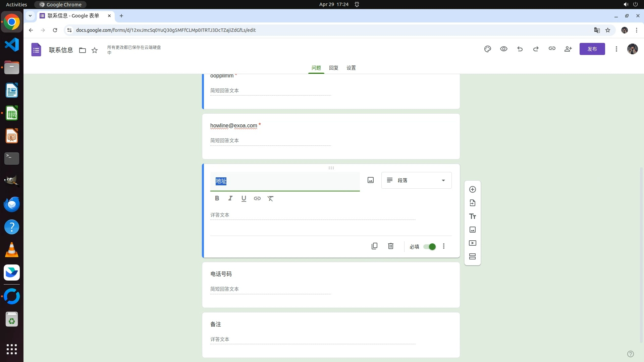Click the Add question plus icon
The width and height of the screenshot is (644, 362).
[x=473, y=189]
